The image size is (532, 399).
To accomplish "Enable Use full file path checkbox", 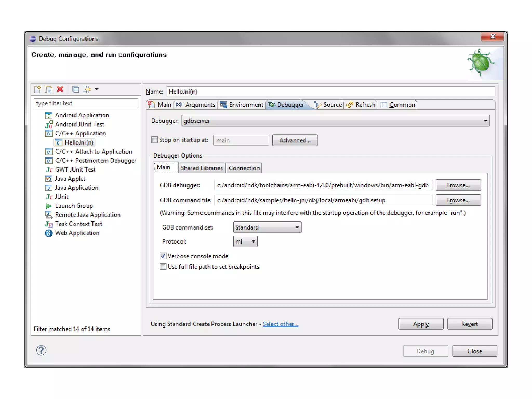I will click(x=163, y=267).
